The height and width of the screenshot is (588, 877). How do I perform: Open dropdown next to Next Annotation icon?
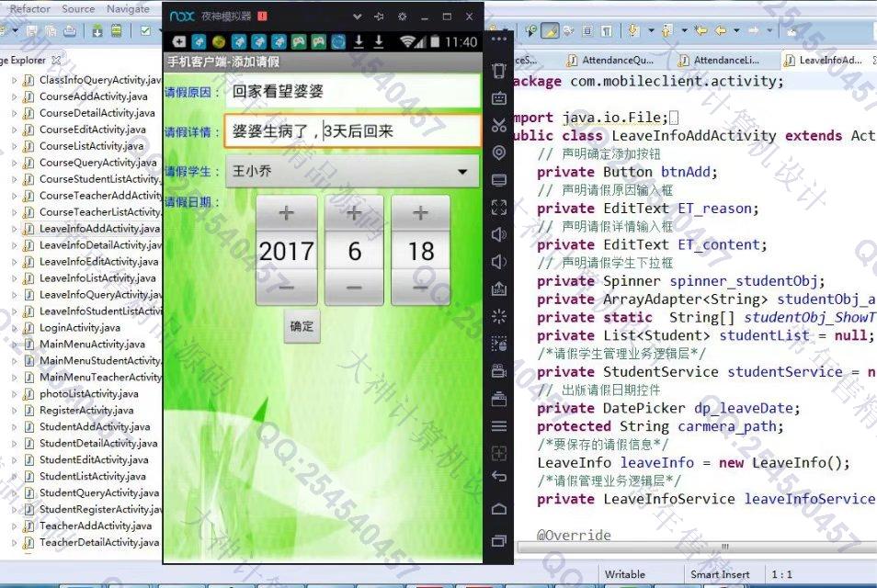[651, 30]
